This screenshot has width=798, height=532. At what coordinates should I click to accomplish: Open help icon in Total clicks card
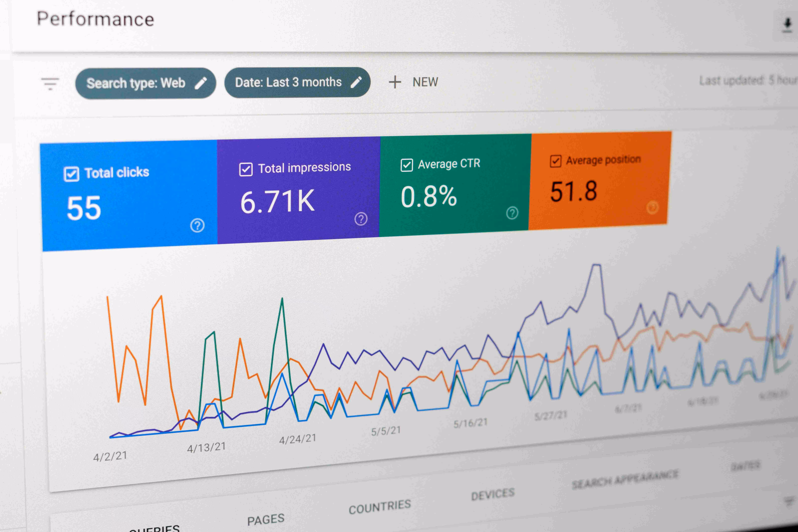pos(197,225)
